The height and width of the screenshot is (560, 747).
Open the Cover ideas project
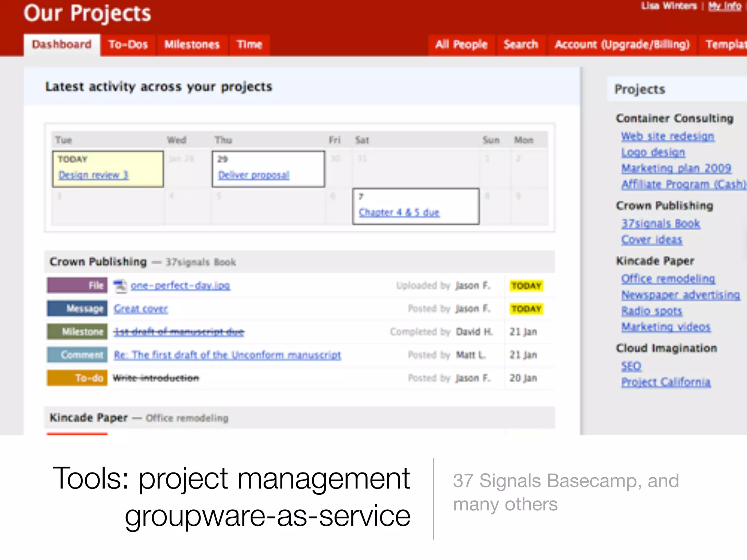coord(651,240)
